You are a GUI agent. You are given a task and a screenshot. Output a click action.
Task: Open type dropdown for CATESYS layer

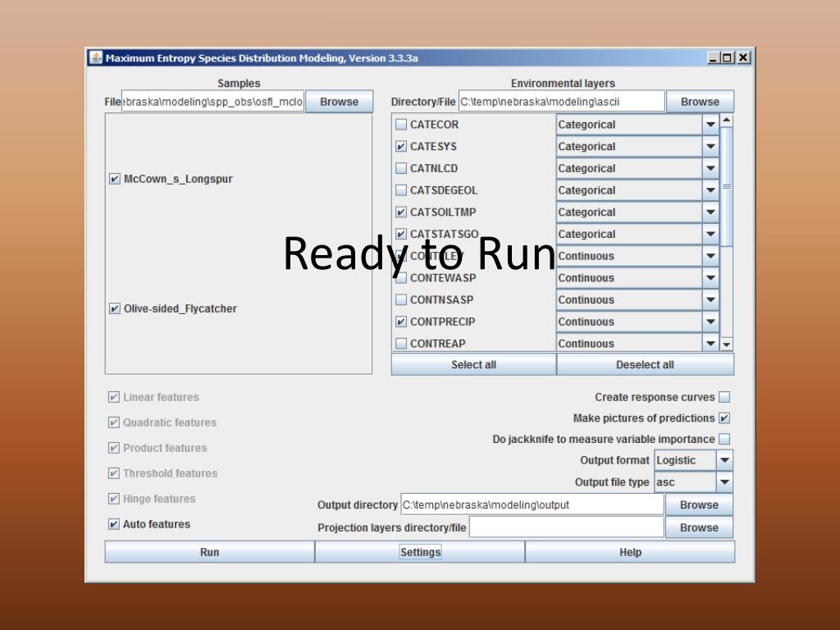pyautogui.click(x=710, y=146)
